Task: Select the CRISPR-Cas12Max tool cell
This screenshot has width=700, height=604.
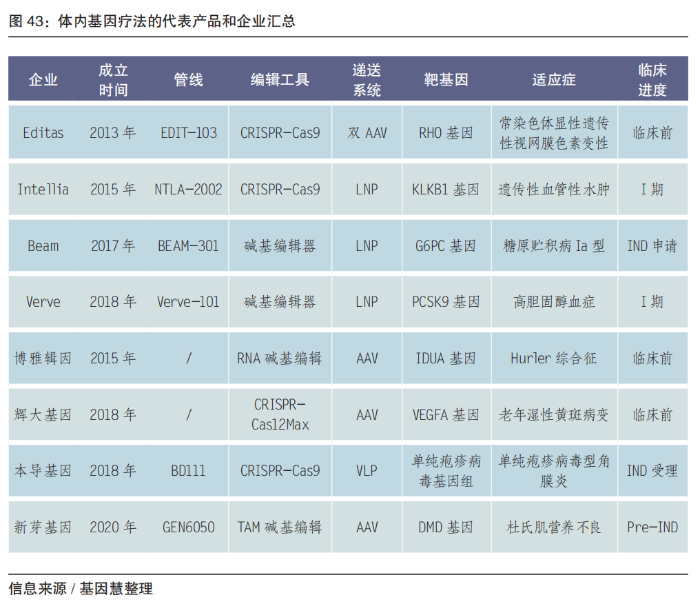Action: (280, 414)
